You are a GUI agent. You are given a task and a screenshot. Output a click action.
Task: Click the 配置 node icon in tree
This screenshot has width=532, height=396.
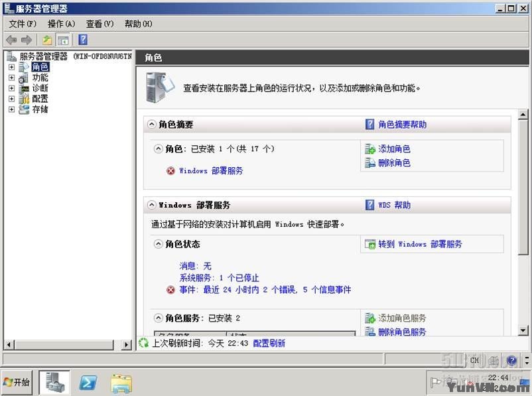point(24,99)
